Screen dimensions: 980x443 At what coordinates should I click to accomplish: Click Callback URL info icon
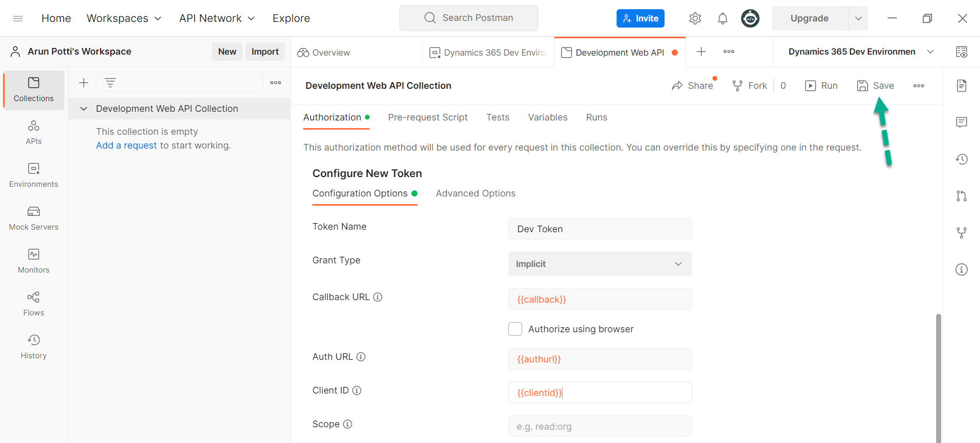click(x=378, y=297)
